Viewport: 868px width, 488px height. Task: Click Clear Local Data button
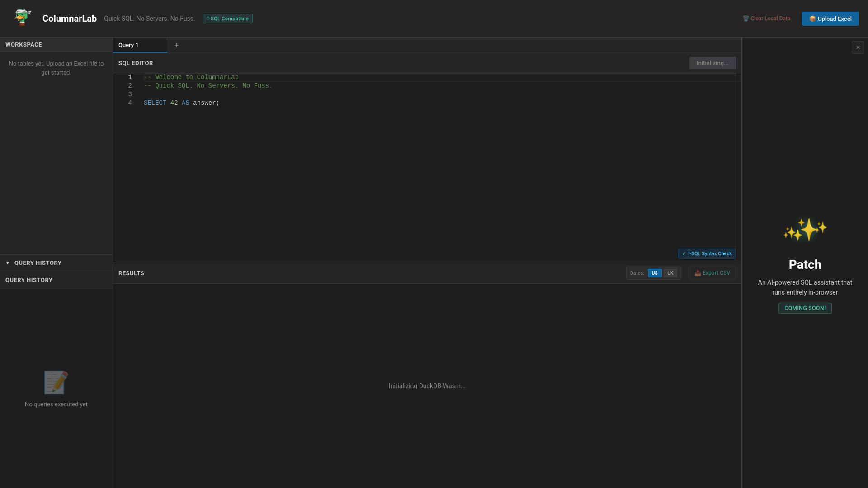click(766, 19)
